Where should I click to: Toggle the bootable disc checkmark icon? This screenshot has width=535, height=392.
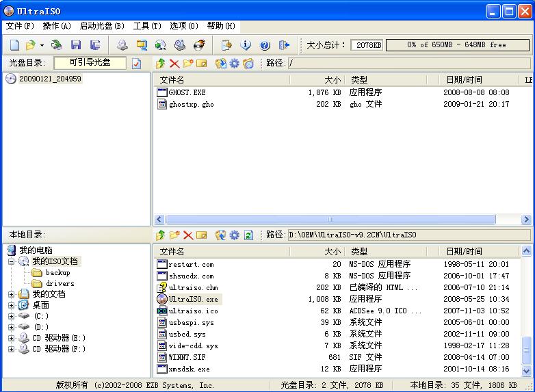pyautogui.click(x=136, y=63)
